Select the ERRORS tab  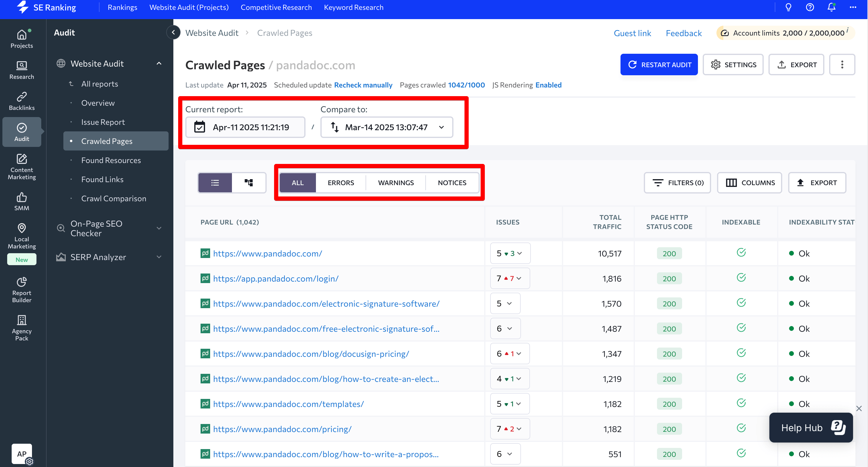(x=341, y=182)
